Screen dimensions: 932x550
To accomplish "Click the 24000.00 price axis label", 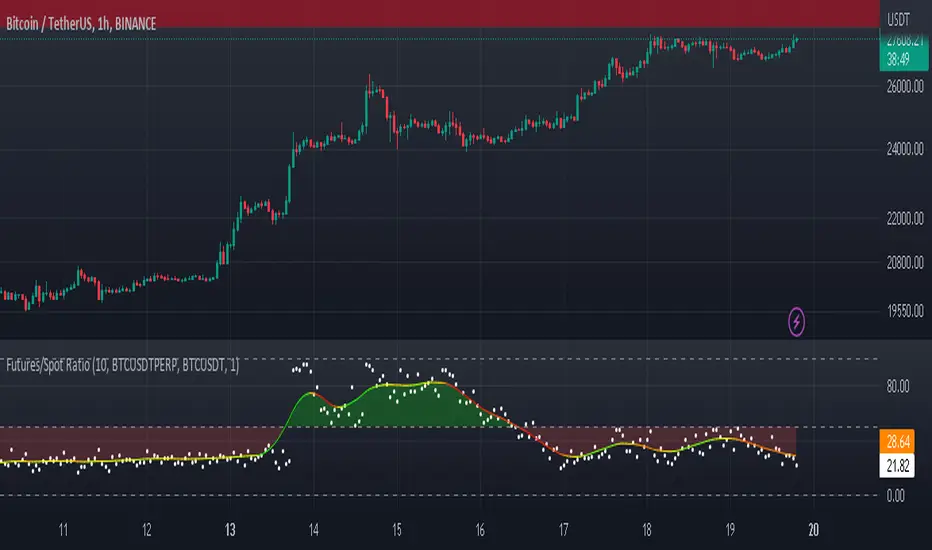I will (905, 149).
